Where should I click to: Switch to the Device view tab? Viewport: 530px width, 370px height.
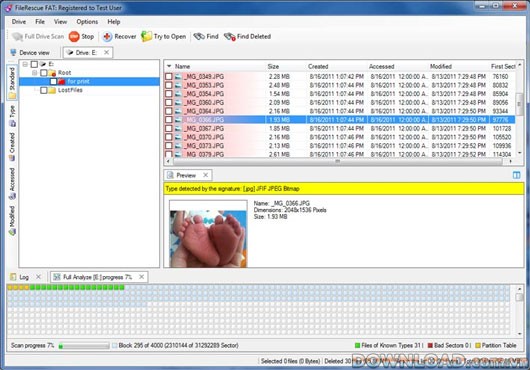coord(30,53)
